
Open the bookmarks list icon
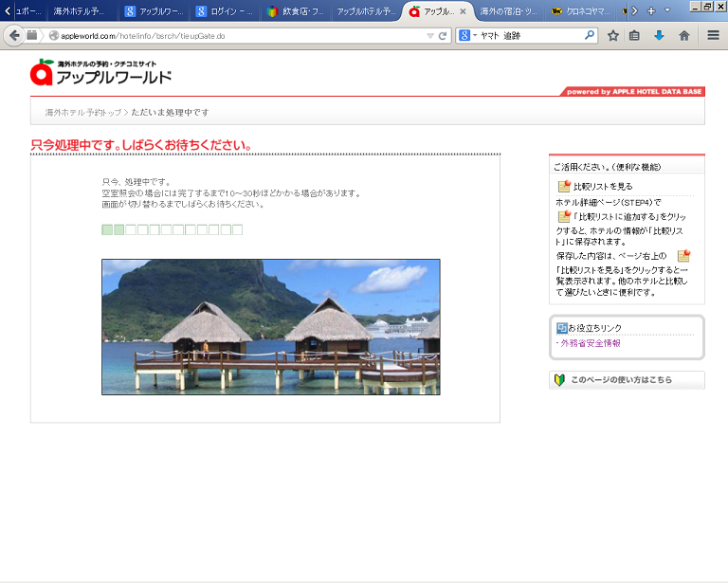[634, 35]
